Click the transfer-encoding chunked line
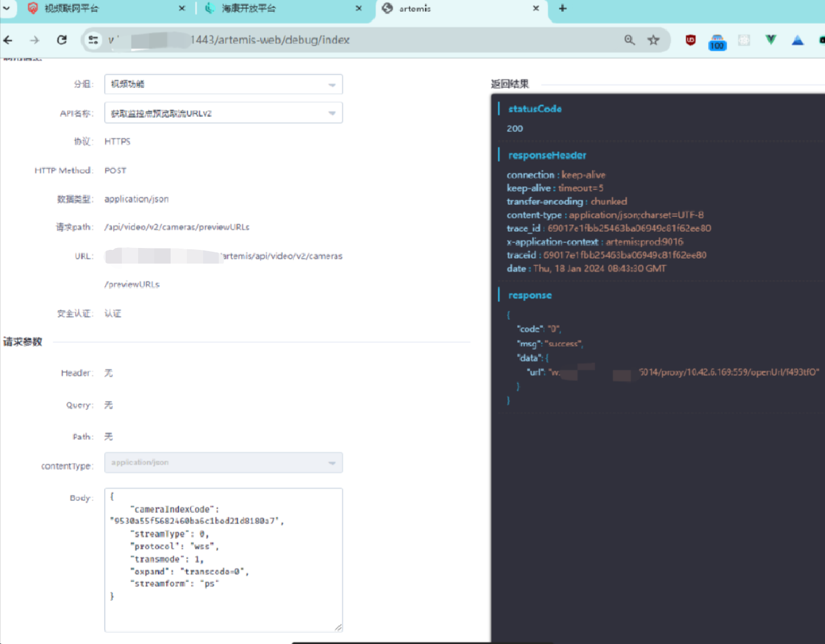The width and height of the screenshot is (825, 644). [566, 201]
